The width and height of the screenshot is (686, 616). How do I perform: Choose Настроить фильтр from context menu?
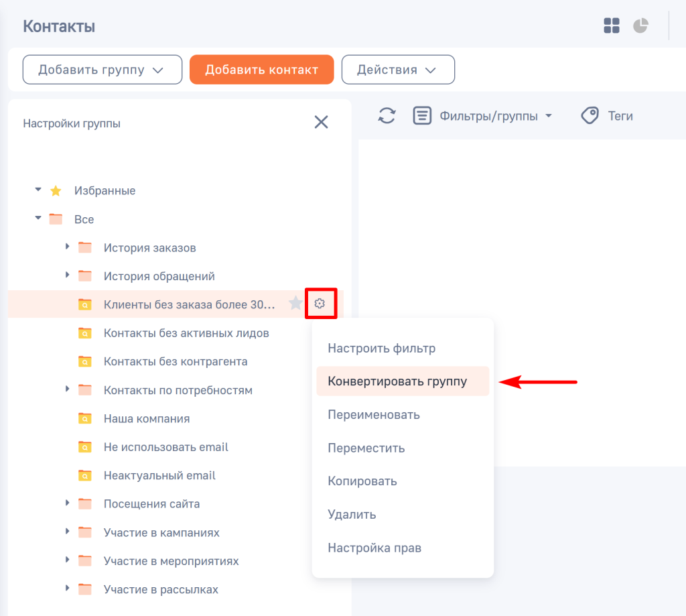[x=381, y=349]
